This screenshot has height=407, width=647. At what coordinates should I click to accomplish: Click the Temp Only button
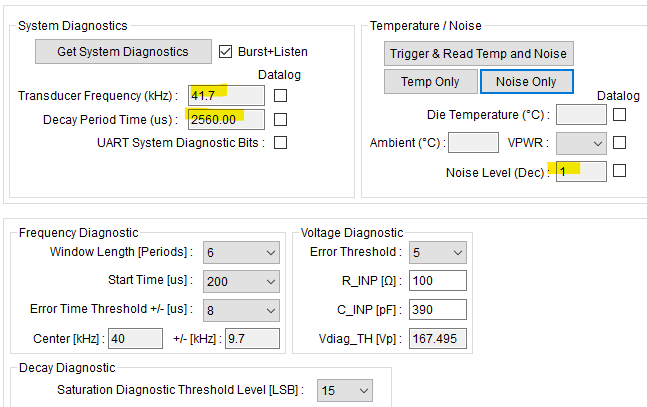[x=430, y=82]
